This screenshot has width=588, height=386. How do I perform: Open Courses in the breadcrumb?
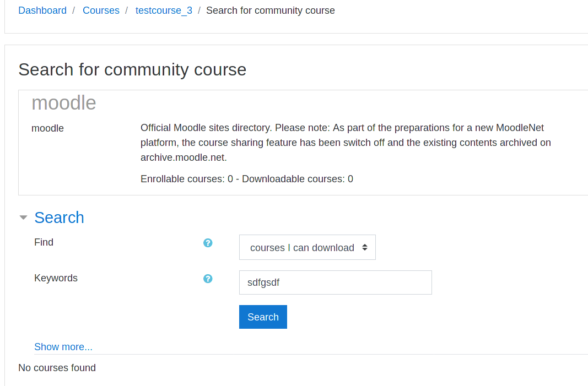click(x=101, y=10)
